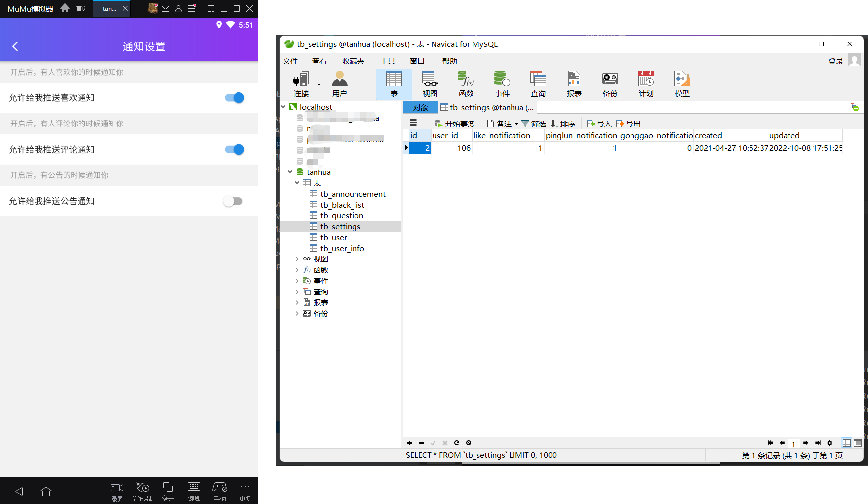Image resolution: width=868 pixels, height=504 pixels.
Task: Expand the 函数 tree node
Action: [297, 270]
